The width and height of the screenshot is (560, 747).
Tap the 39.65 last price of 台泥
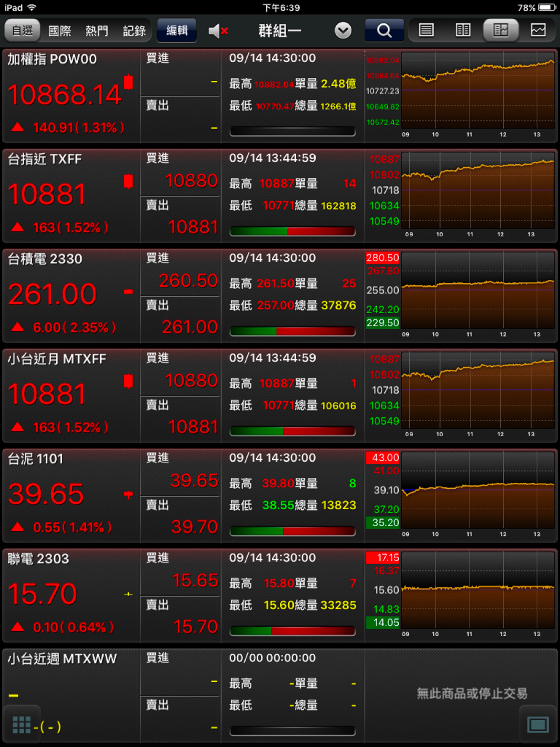[46, 494]
